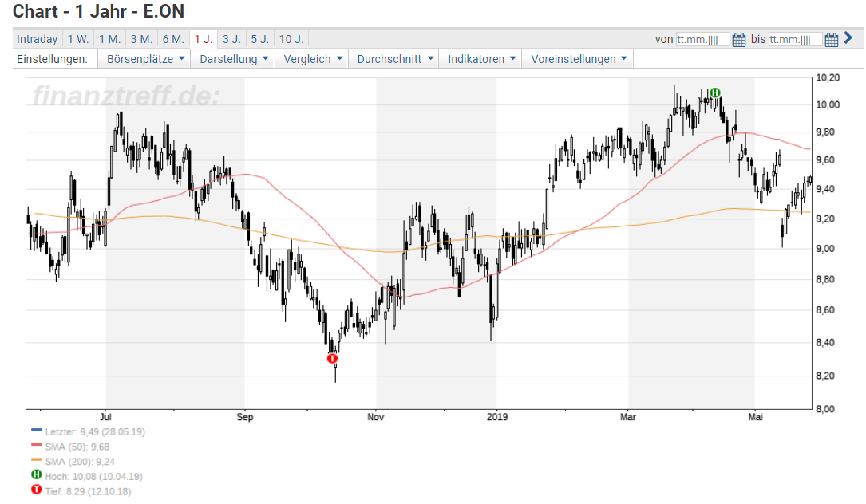Click the '8,40' y-axis price label

point(825,342)
